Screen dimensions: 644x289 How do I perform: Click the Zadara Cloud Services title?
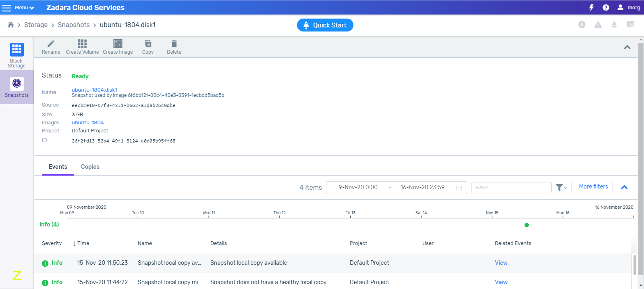(85, 8)
